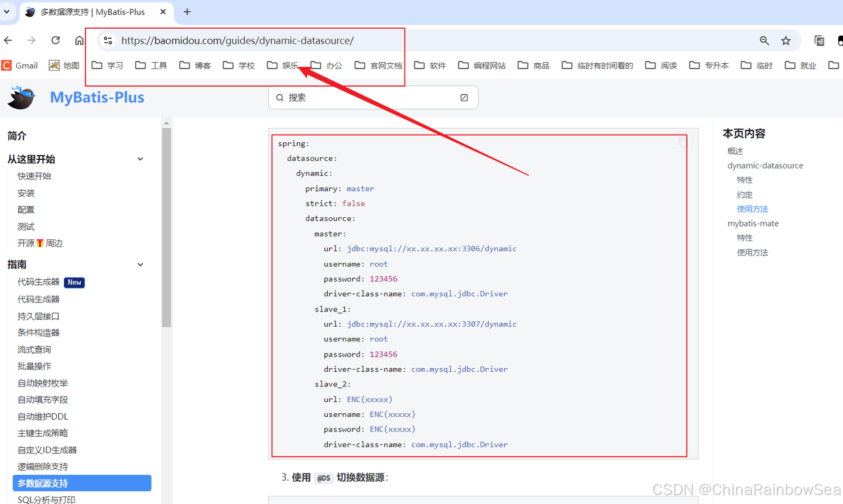Copy the YAML code block with the copy icon
843x504 pixels.
point(682,142)
